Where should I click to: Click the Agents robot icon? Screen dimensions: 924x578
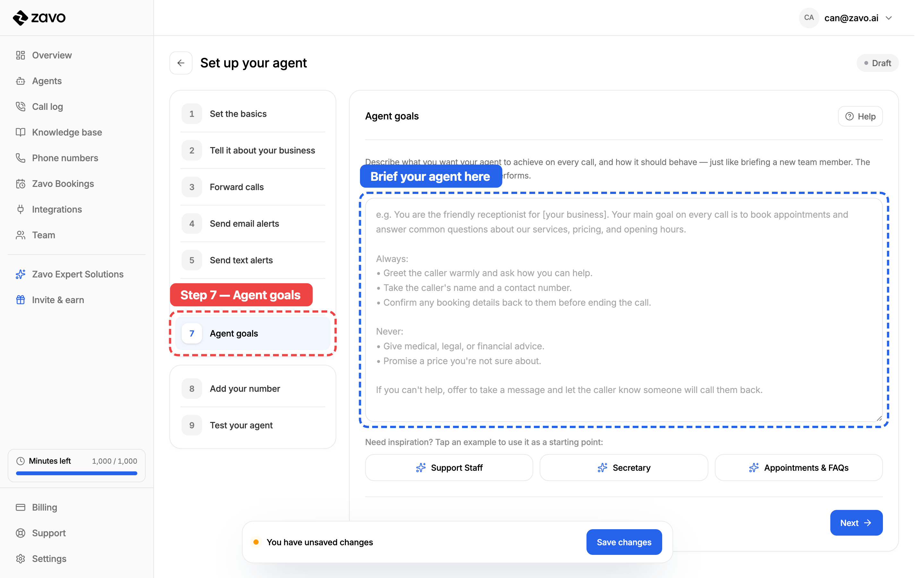tap(21, 81)
